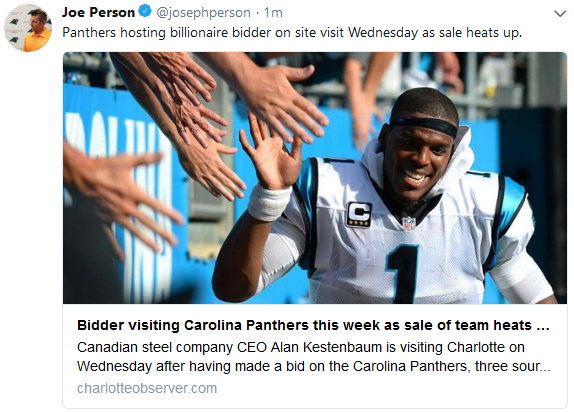Viewport: 574px width, 412px height.
Task: Click the 1m tweet timestamp
Action: pos(273,13)
